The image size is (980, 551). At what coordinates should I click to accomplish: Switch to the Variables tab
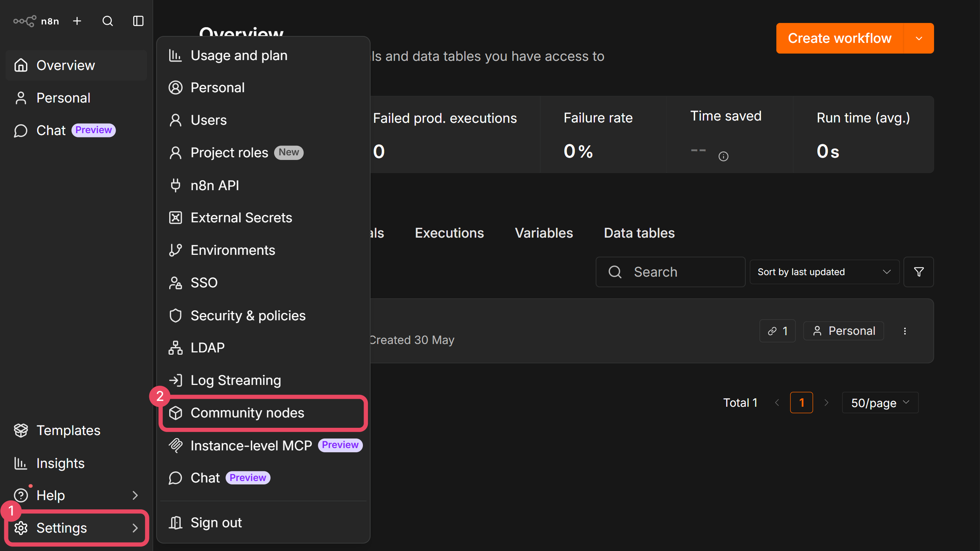click(x=544, y=233)
